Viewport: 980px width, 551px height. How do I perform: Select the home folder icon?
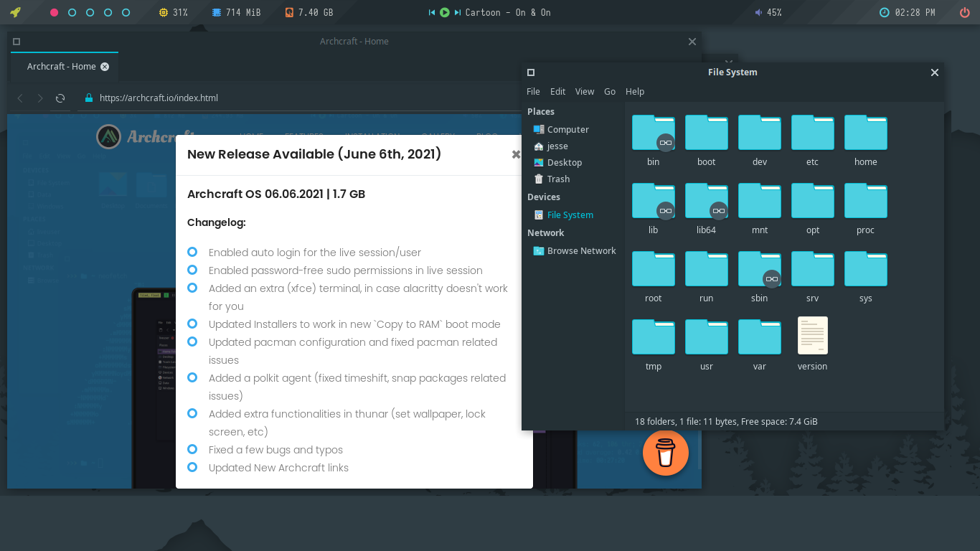click(x=866, y=133)
